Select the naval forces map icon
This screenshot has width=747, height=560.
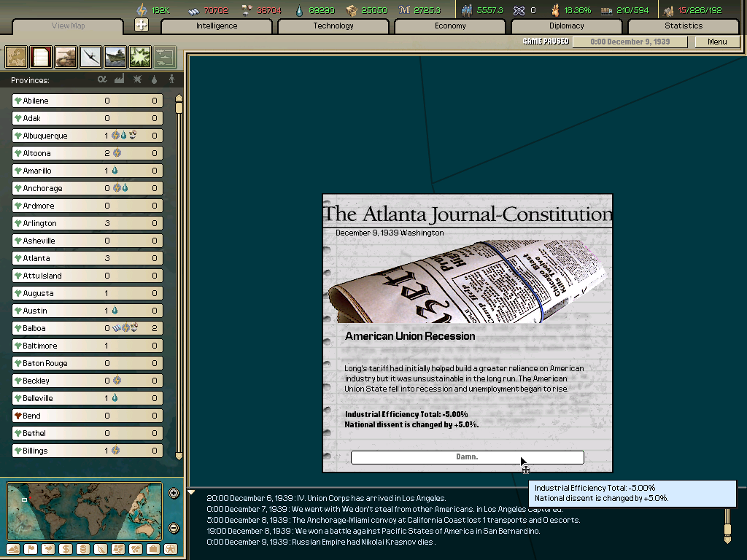115,57
